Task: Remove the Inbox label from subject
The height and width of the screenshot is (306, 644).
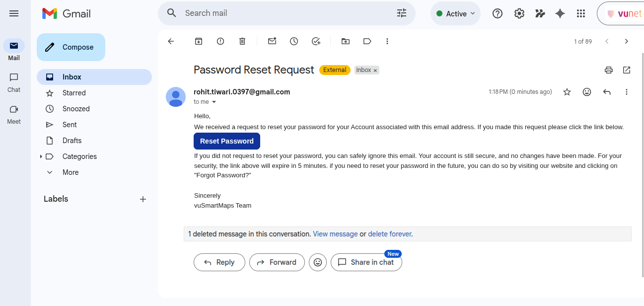Action: 375,71
